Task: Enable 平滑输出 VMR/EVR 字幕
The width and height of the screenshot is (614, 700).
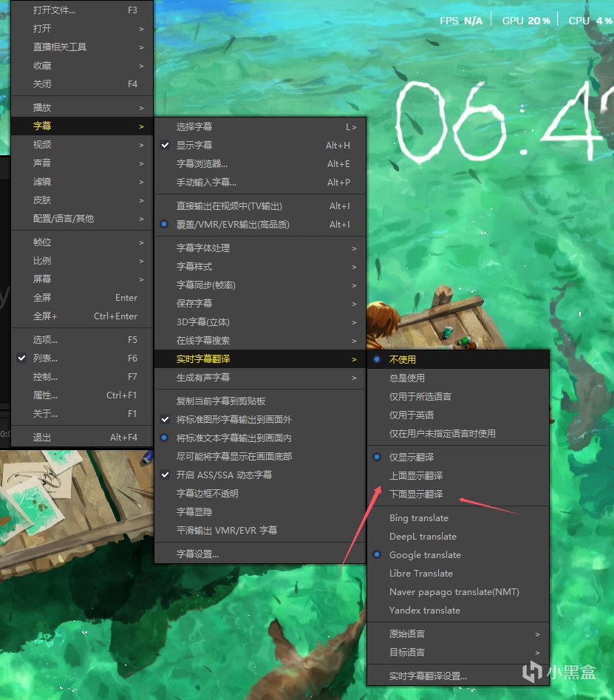Action: 260,530
